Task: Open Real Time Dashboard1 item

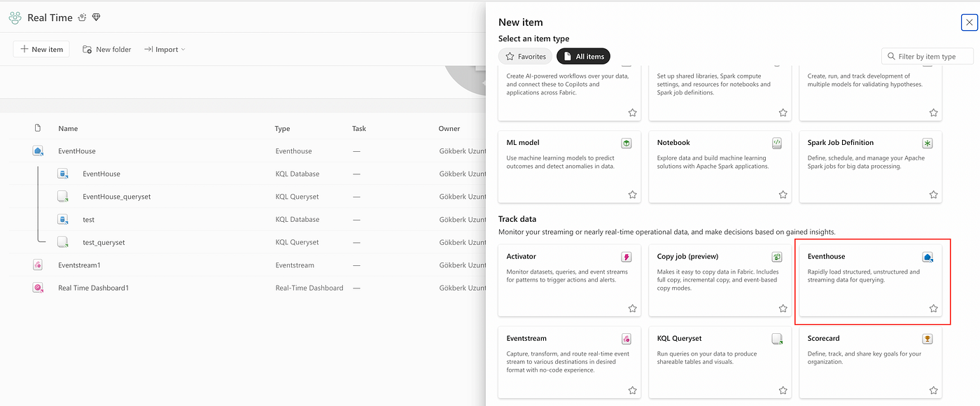Action: (94, 288)
